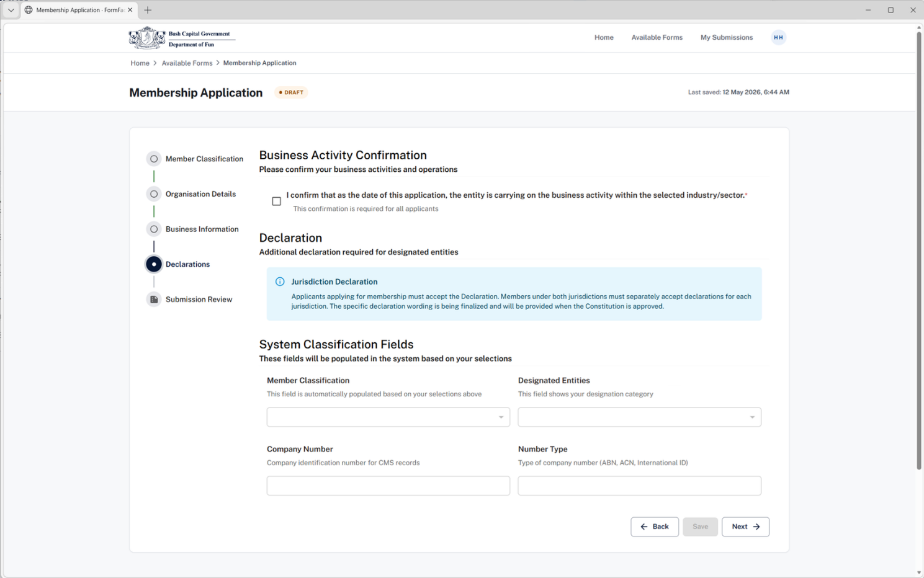924x578 pixels.
Task: Click the Next button
Action: (x=745, y=527)
